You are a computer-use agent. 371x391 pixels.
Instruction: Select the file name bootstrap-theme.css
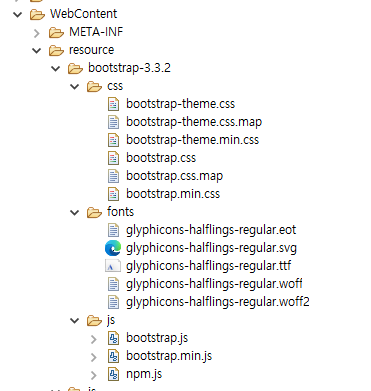(180, 104)
